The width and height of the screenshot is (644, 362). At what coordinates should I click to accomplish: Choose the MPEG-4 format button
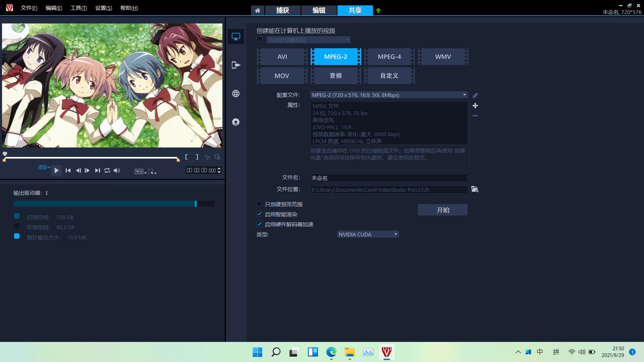(389, 57)
